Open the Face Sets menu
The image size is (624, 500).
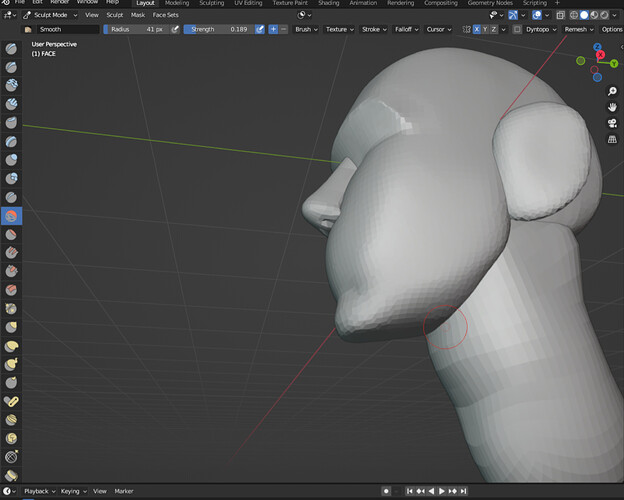point(166,15)
